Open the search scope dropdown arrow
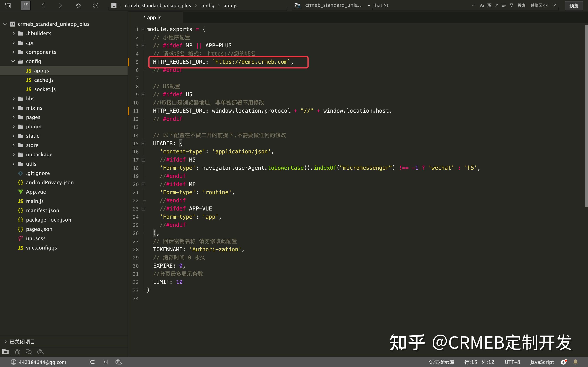Viewport: 588px width, 367px height. 369,5
